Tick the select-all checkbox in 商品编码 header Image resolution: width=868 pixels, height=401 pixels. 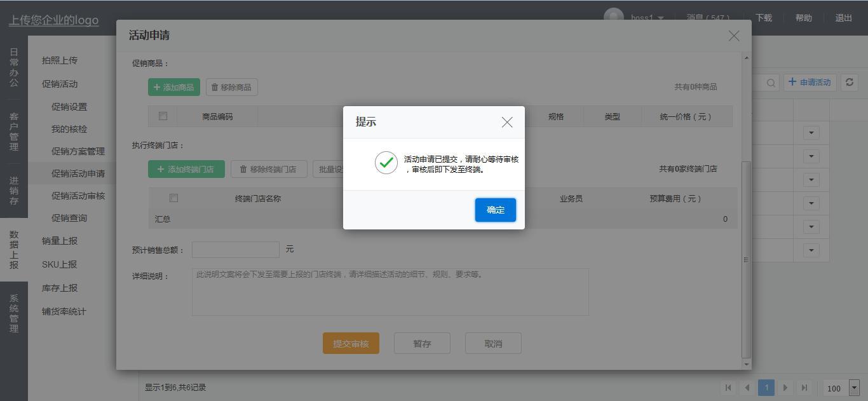pyautogui.click(x=163, y=116)
